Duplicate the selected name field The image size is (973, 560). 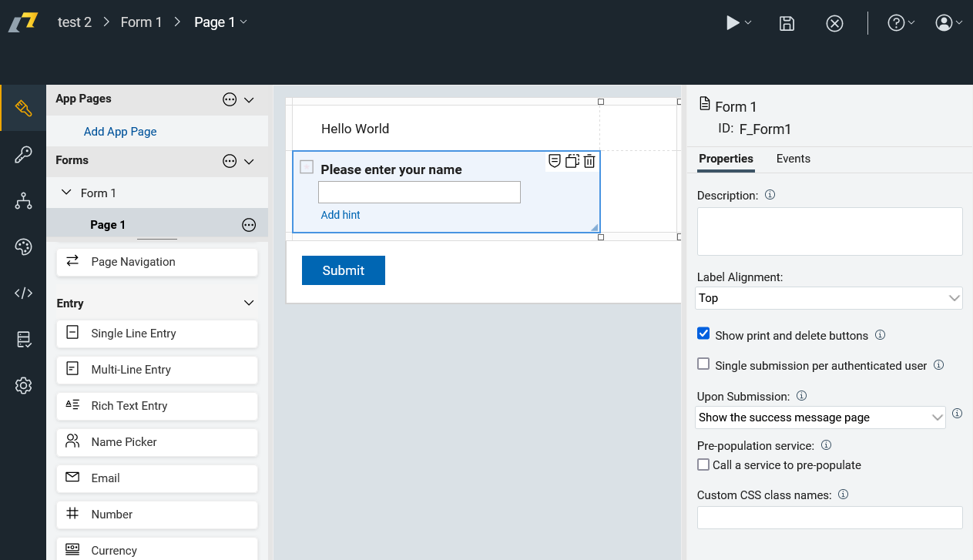[x=572, y=161]
